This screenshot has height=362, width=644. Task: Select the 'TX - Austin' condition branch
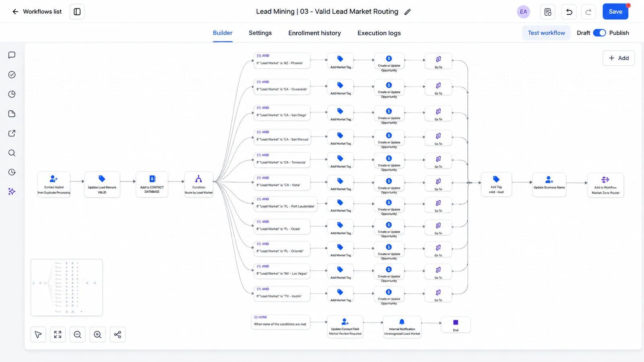[x=282, y=293]
